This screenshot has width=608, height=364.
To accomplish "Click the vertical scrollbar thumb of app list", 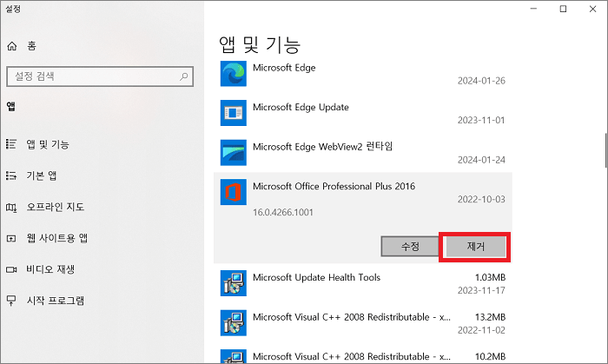I will coord(605,150).
